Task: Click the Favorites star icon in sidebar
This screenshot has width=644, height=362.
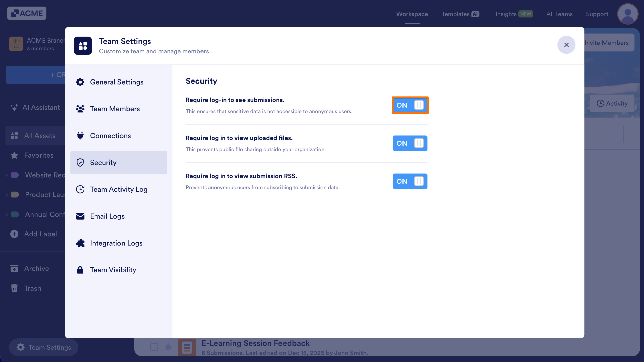Action: (14, 155)
